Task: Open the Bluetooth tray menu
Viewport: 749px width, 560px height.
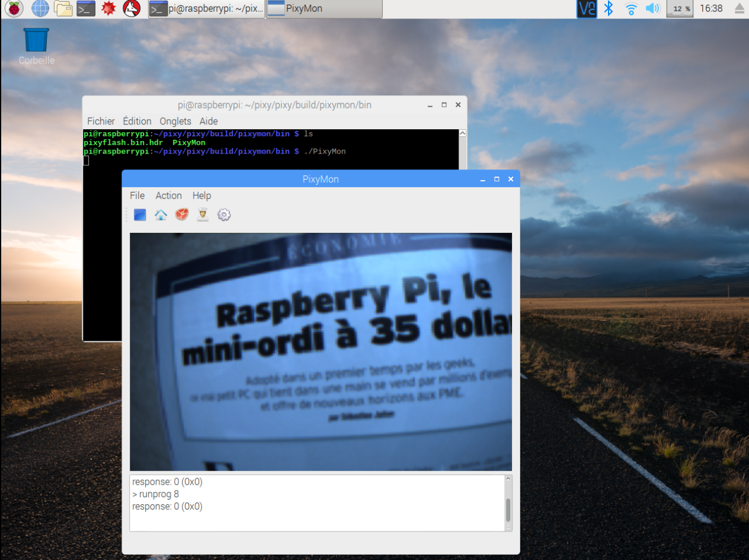Action: click(609, 8)
